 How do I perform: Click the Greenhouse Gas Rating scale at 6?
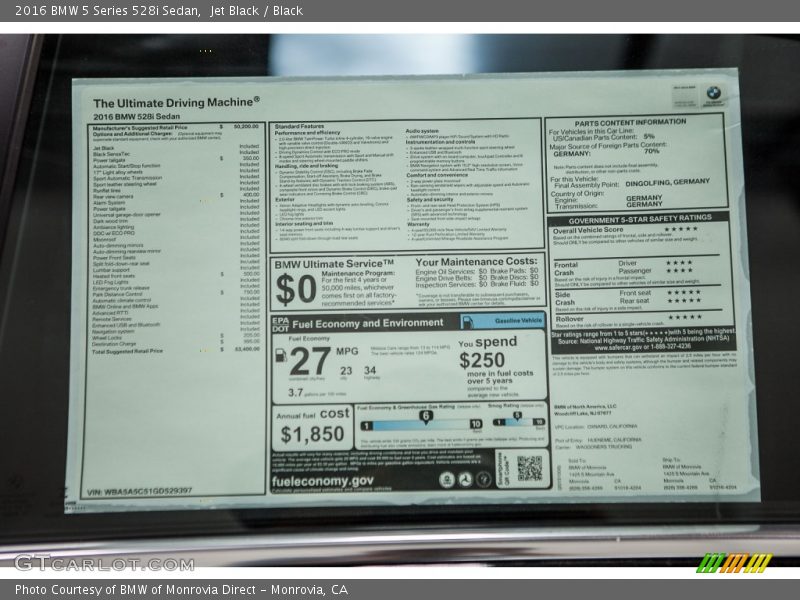pyautogui.click(x=425, y=415)
